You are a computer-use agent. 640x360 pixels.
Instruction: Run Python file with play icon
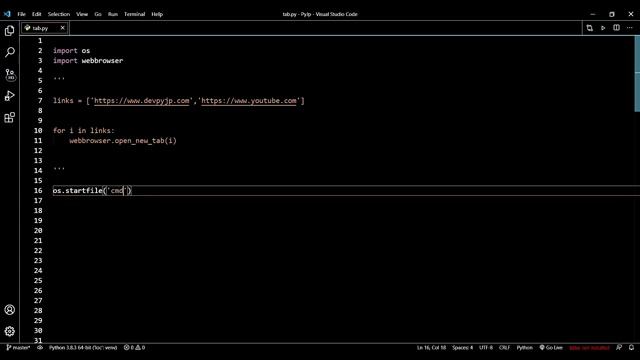click(x=603, y=28)
